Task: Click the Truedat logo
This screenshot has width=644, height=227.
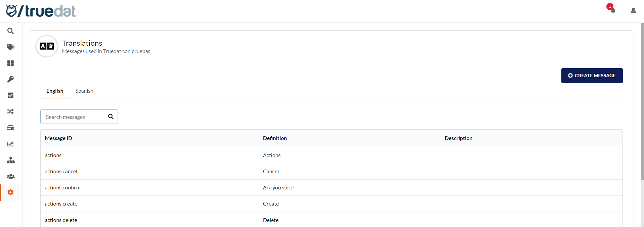Action: pos(41,11)
